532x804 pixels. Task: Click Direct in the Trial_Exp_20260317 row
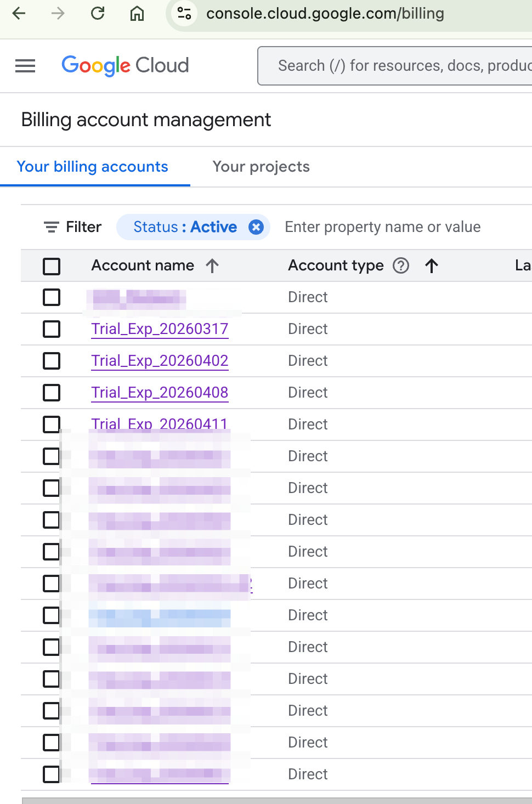(x=308, y=329)
